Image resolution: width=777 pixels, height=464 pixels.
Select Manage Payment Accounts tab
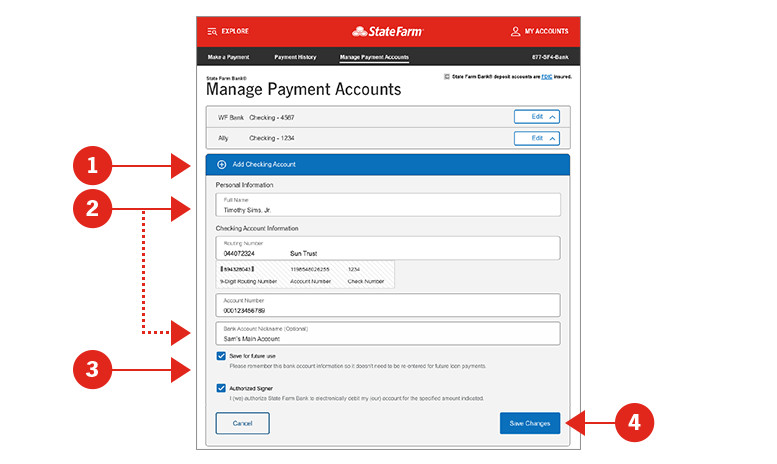pyautogui.click(x=374, y=57)
